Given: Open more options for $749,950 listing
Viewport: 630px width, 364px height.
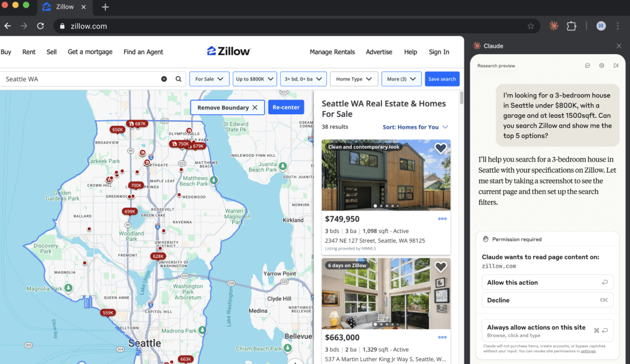Looking at the screenshot, I should (x=442, y=219).
